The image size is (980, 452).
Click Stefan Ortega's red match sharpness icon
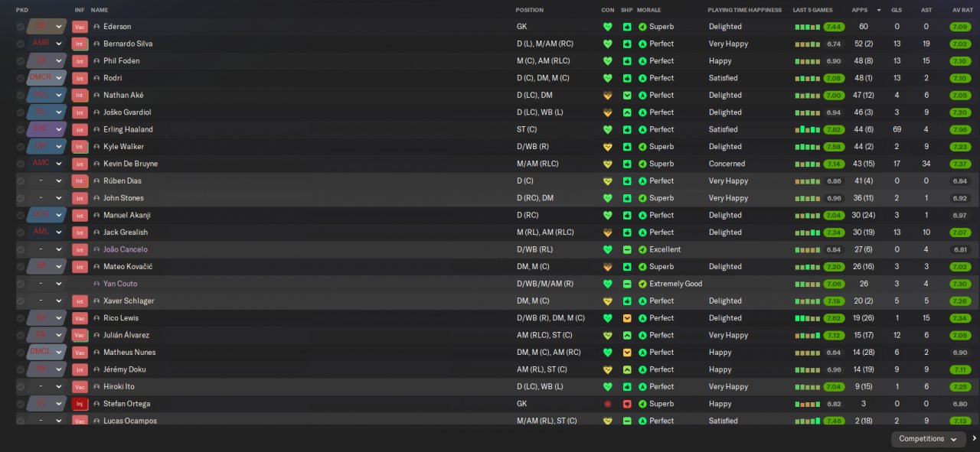pos(627,404)
